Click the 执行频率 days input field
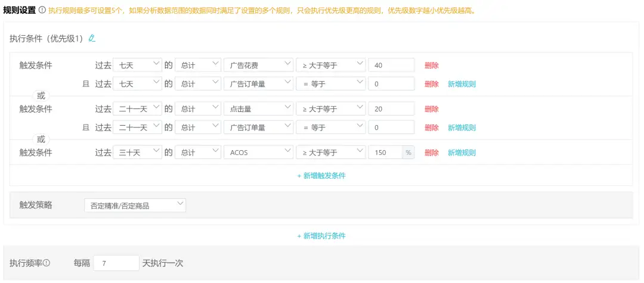Screen dimensions: 644x283 (x=116, y=263)
